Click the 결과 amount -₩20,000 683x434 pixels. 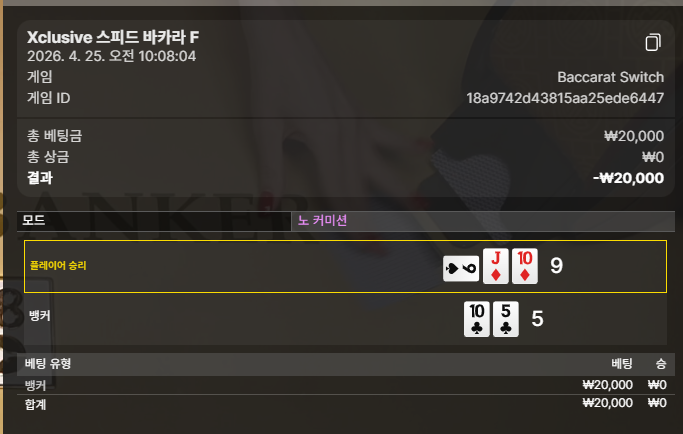pos(628,178)
